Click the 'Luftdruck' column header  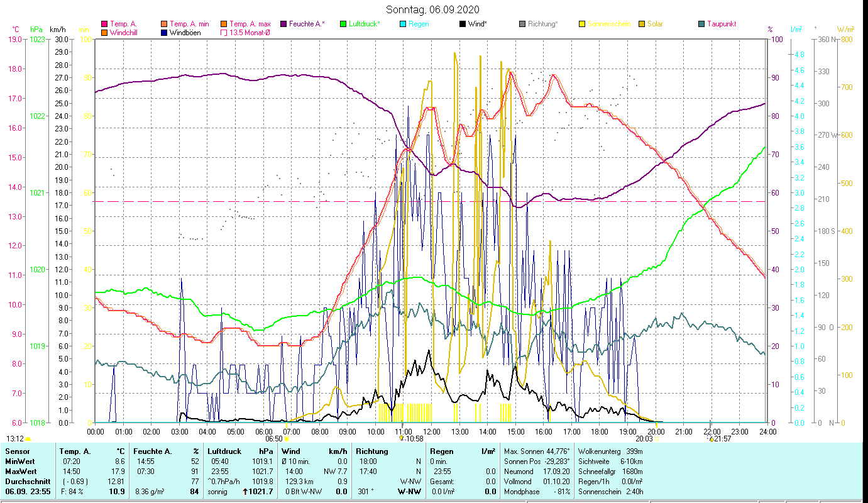[x=225, y=451]
